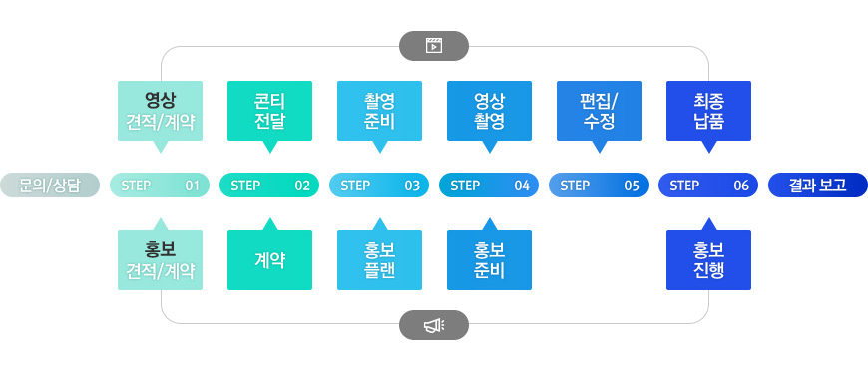Image resolution: width=868 pixels, height=372 pixels.
Task: Click the STEP 04 pill
Action: click(489, 185)
